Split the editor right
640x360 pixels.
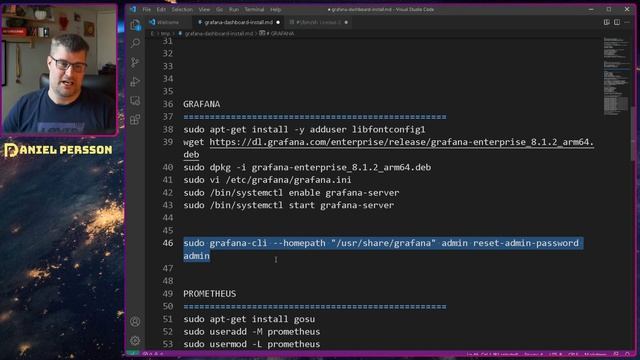pos(617,22)
